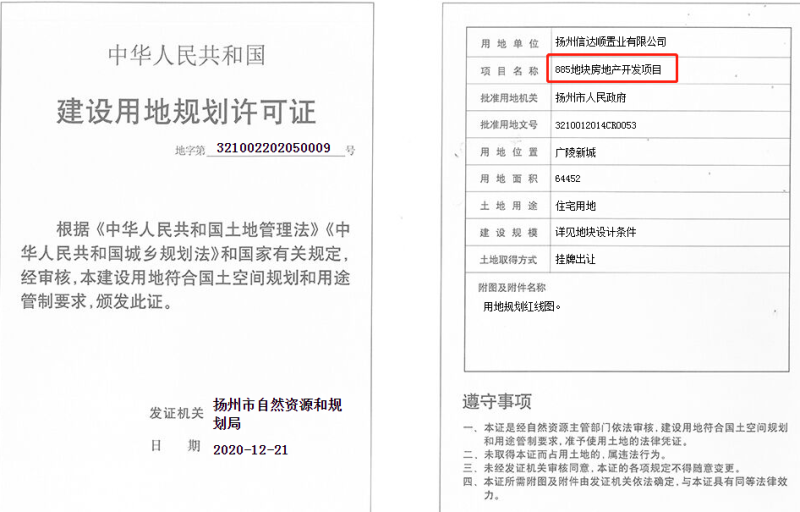This screenshot has width=800, height=512.
Task: Click the 中华人民共和国 heading
Action: point(186,55)
